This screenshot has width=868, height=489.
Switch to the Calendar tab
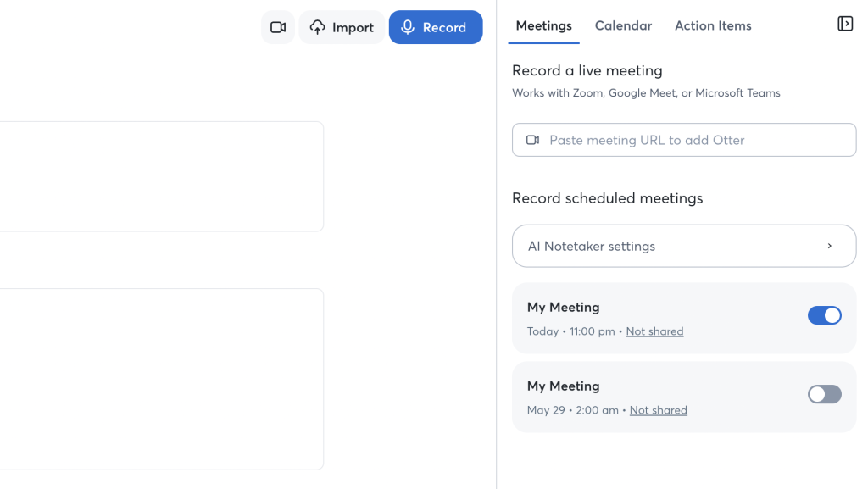click(x=623, y=25)
